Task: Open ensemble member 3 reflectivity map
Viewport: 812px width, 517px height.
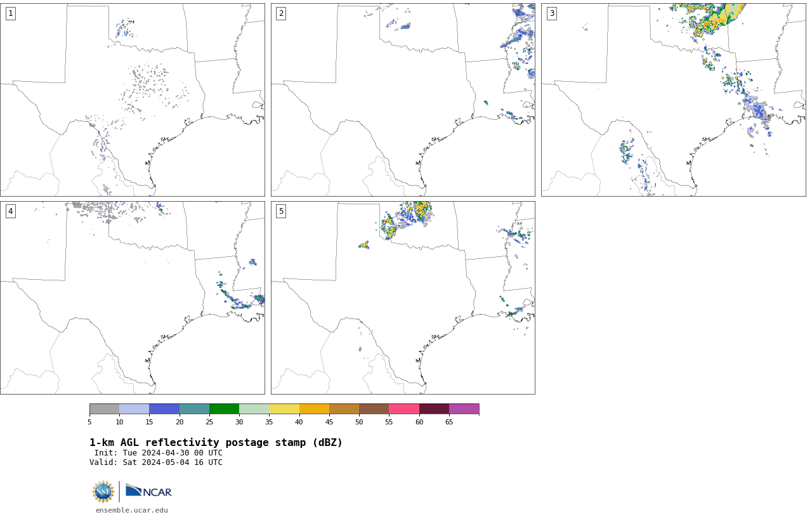Action: tap(674, 100)
